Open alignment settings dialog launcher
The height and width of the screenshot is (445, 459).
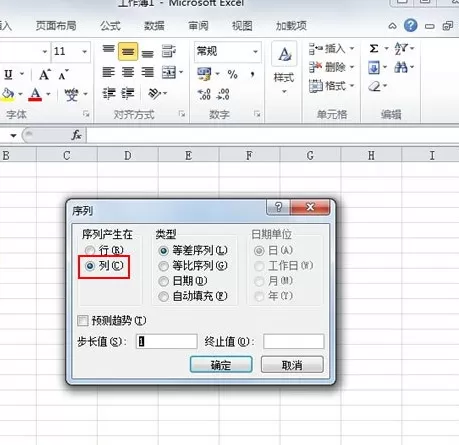(182, 114)
